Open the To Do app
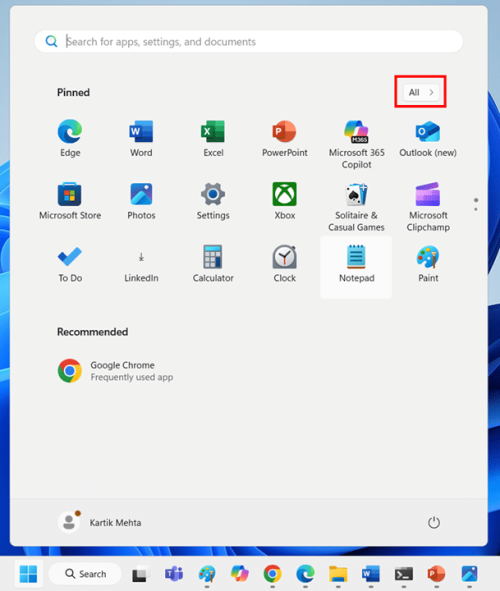 click(x=70, y=264)
